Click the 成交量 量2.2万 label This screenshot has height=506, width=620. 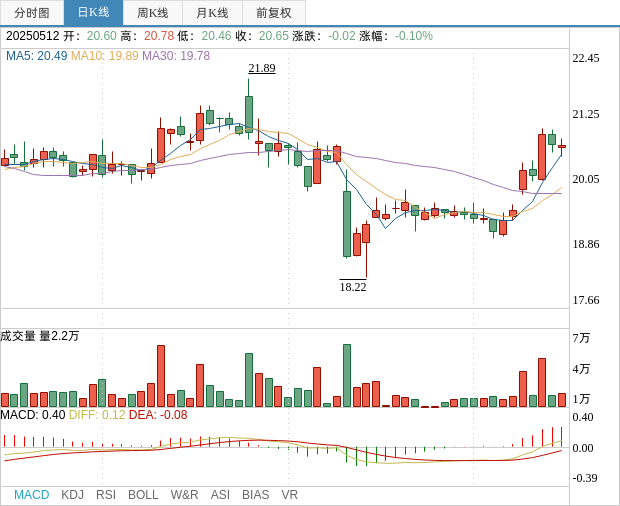[x=40, y=336]
